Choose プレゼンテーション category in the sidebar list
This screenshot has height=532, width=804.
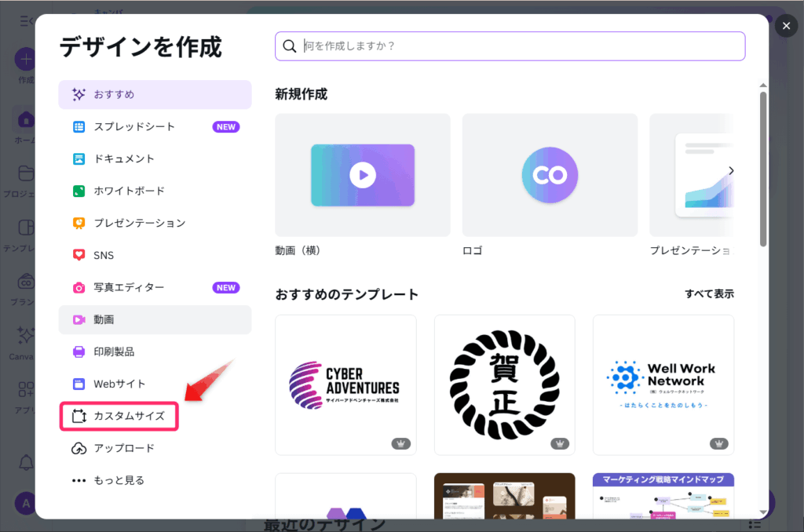pyautogui.click(x=155, y=223)
